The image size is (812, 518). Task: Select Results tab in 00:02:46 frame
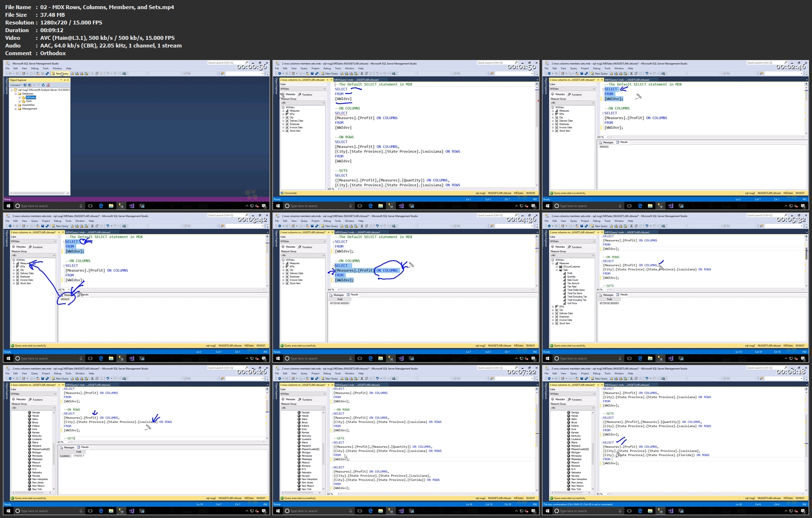pos(622,142)
